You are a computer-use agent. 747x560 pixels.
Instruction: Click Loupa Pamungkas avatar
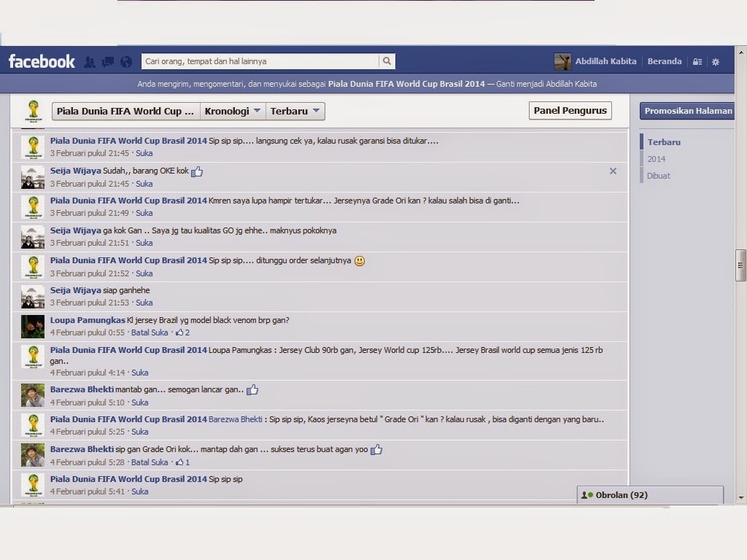pyautogui.click(x=33, y=327)
